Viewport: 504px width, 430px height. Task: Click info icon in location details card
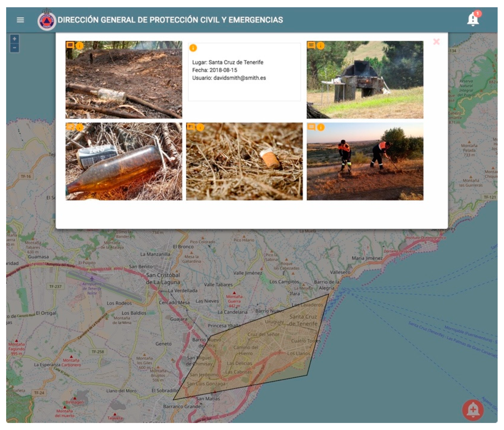[x=193, y=48]
